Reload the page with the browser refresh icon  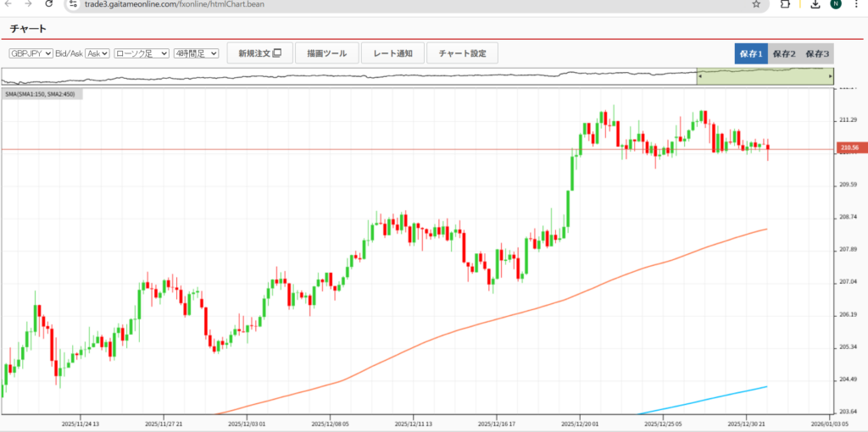[49, 4]
